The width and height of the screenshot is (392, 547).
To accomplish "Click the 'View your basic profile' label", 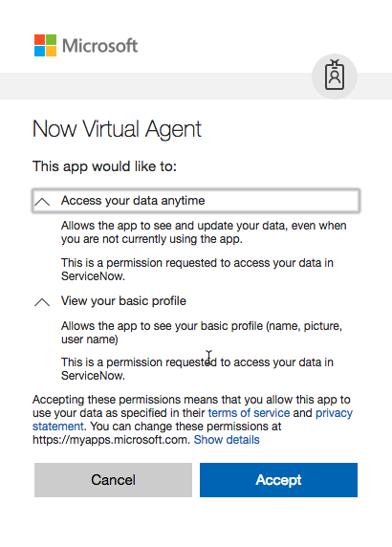I will [x=123, y=301].
